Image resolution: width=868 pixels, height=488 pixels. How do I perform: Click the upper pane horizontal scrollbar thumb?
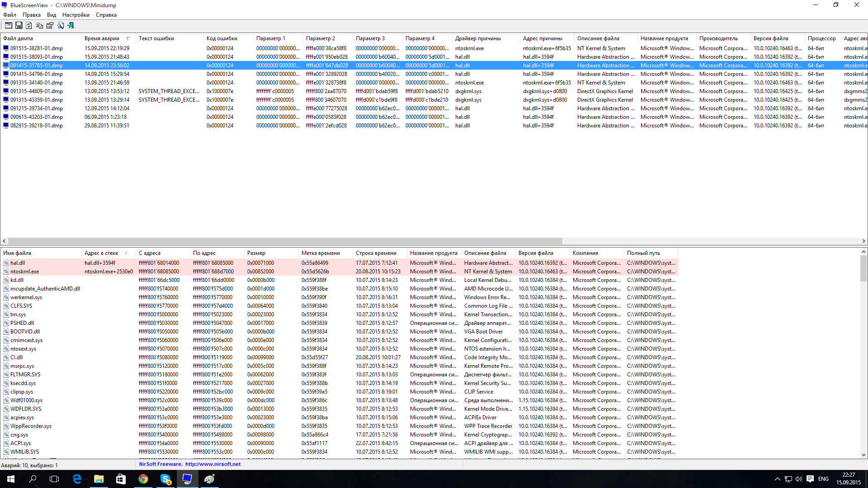[x=285, y=241]
